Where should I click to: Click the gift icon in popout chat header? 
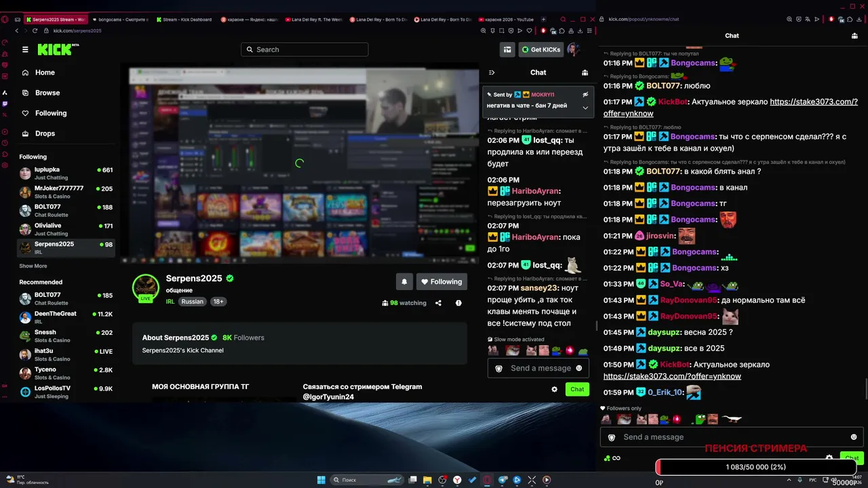click(854, 36)
